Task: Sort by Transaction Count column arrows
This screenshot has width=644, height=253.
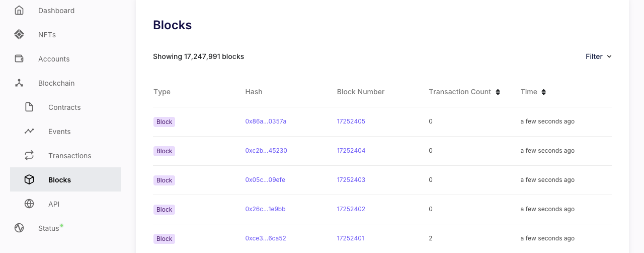Action: pos(498,92)
